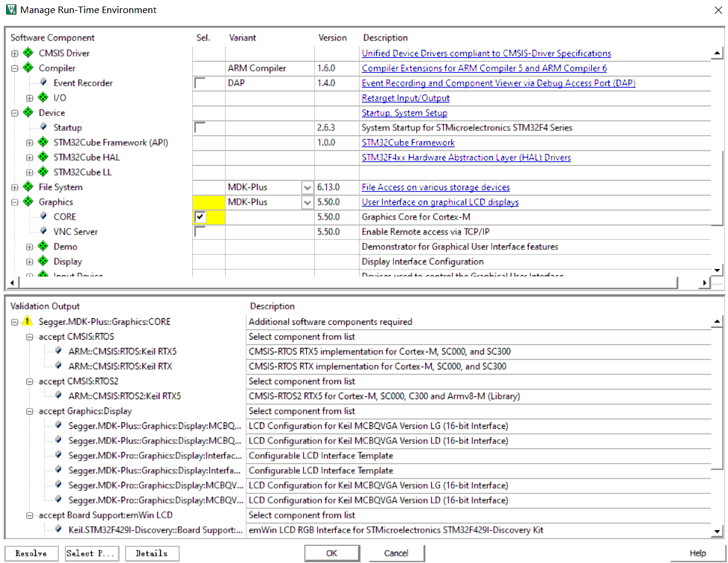
Task: Click the icon beside ARM::CMSIS:RTOS:Keil RTX
Action: [x=58, y=366]
